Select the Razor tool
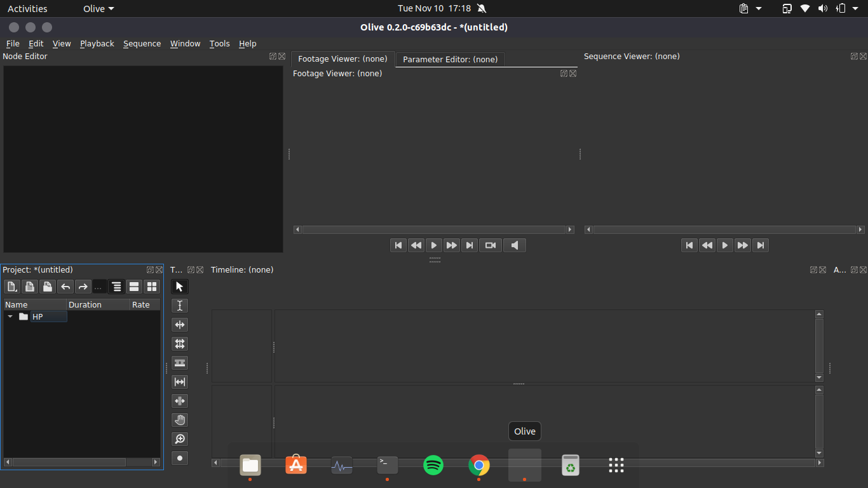This screenshot has height=488, width=868. point(180,363)
